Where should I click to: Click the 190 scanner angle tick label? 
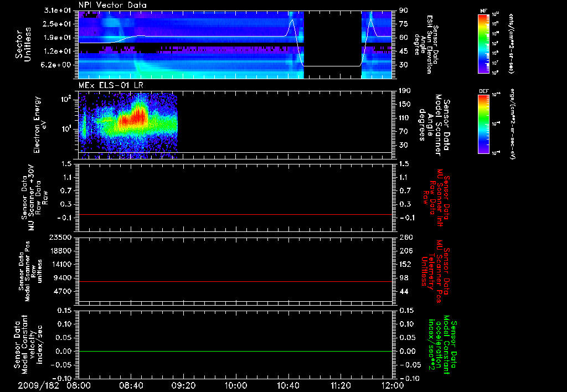click(x=405, y=91)
